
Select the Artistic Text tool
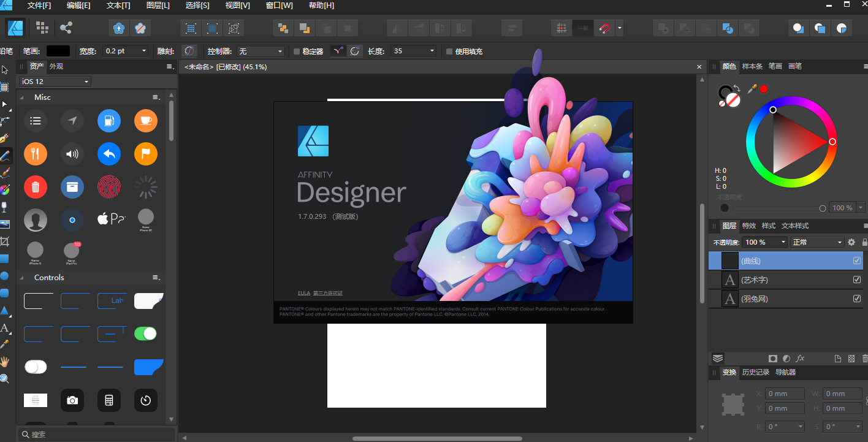[x=5, y=328]
